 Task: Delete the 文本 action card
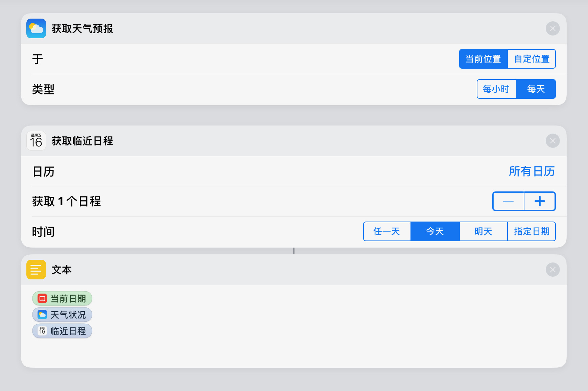click(x=552, y=270)
